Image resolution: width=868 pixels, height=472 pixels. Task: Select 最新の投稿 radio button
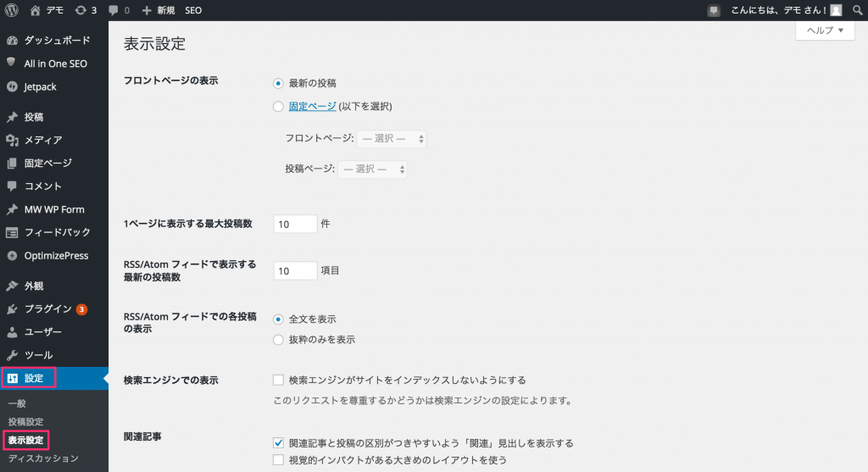point(278,84)
